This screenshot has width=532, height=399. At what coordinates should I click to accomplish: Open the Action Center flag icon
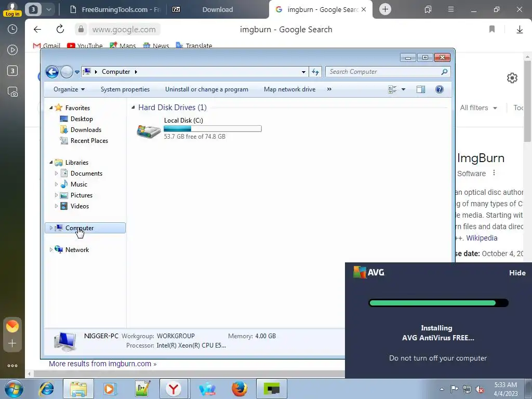(x=454, y=389)
